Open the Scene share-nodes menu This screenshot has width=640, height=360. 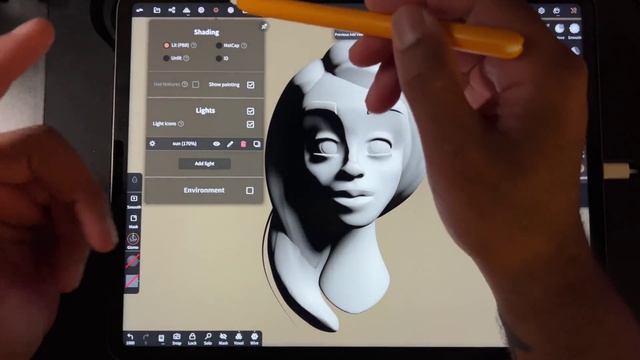click(172, 10)
